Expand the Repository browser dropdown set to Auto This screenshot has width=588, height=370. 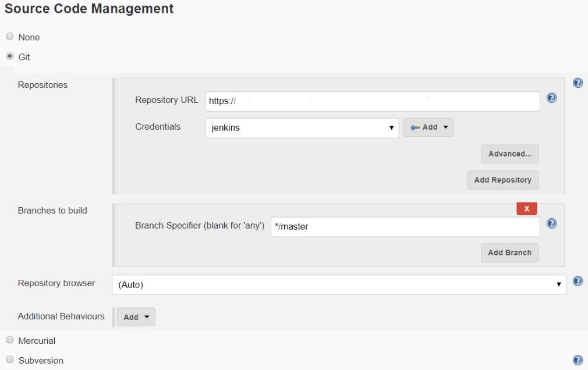(x=338, y=284)
